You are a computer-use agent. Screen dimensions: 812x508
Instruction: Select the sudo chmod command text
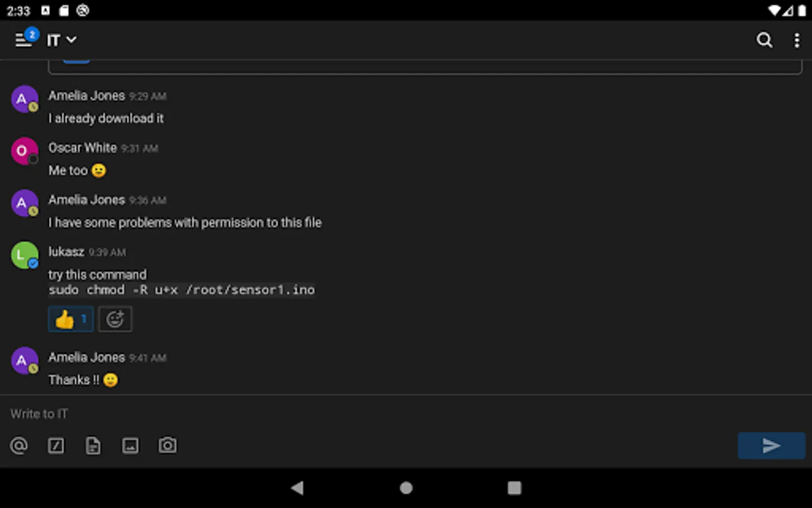point(182,290)
